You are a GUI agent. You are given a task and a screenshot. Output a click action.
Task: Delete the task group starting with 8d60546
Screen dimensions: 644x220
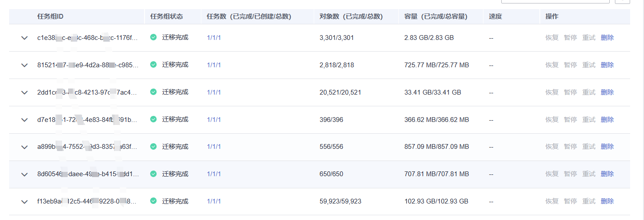[x=607, y=174]
